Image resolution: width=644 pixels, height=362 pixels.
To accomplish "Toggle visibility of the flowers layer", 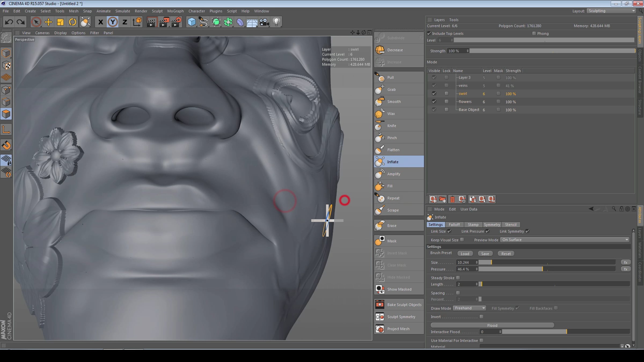I will (x=434, y=102).
